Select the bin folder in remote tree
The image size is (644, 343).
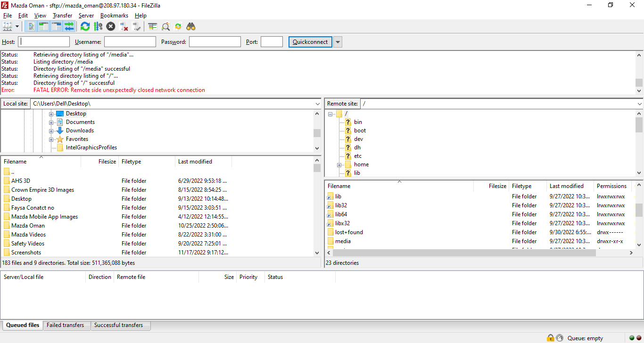coord(358,122)
